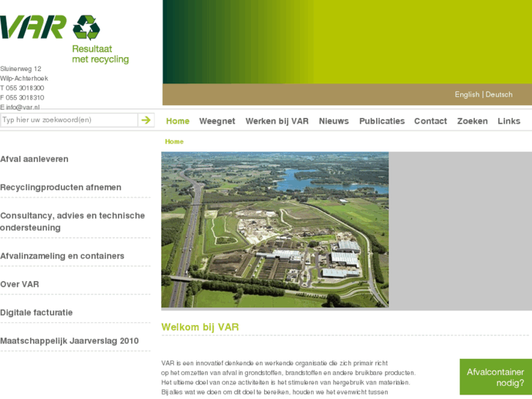Select Nieuws in the top menu
Image resolution: width=532 pixels, height=399 pixels.
[x=334, y=122]
